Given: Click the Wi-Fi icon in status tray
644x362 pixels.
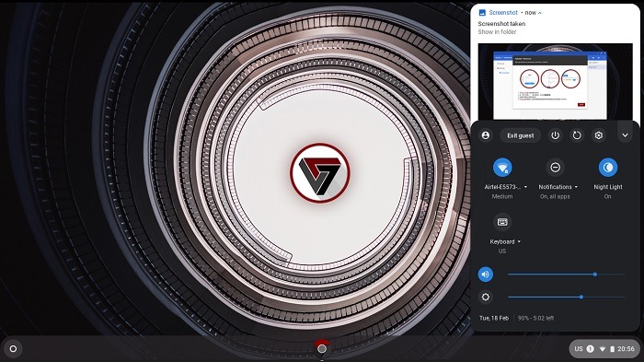Looking at the screenshot, I should 603,349.
